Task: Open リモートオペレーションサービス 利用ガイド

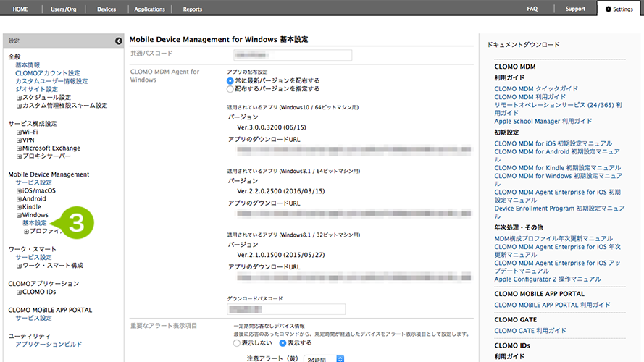Action: point(559,109)
